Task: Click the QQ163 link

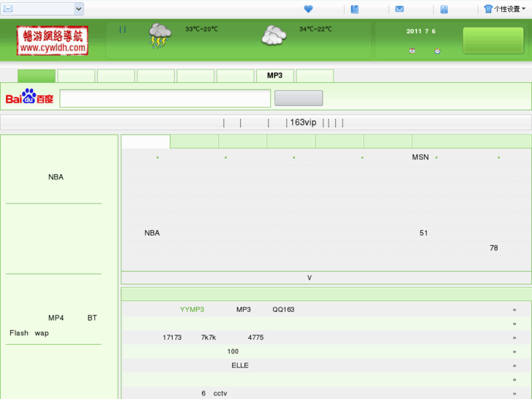Action: pos(283,310)
